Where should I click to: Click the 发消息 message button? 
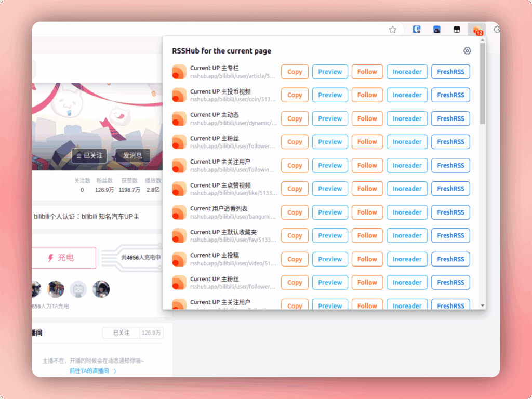coord(132,156)
